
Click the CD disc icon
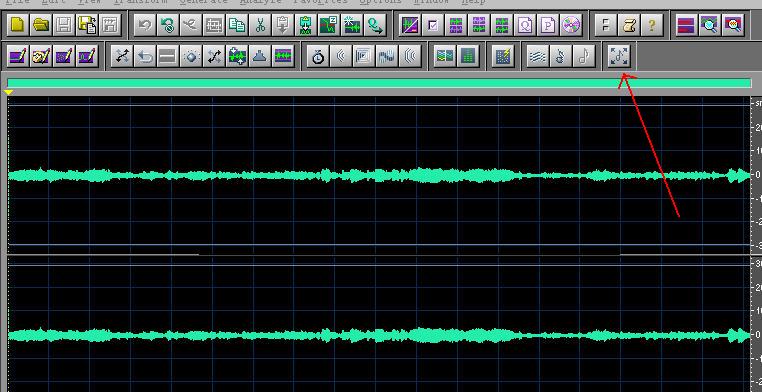(x=571, y=25)
